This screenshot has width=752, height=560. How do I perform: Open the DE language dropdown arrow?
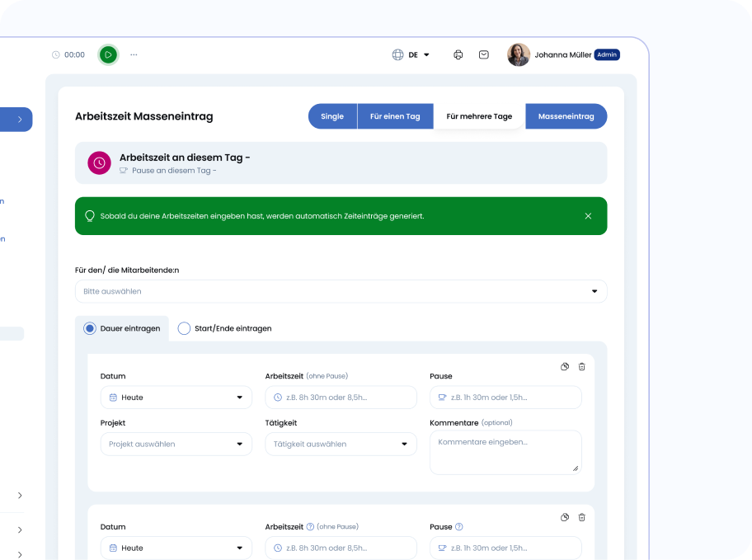(x=426, y=54)
